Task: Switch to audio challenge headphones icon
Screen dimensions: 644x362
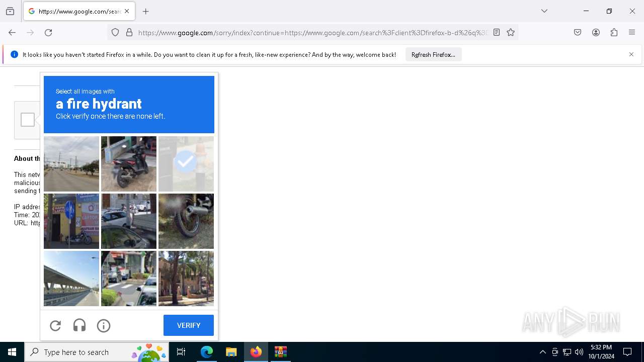Action: point(79,326)
